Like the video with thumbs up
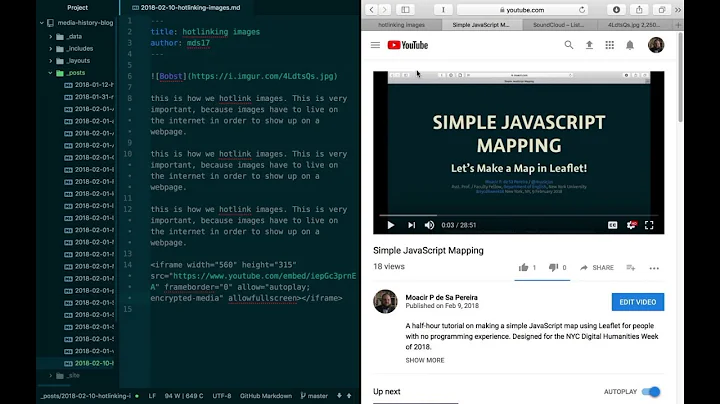The image size is (720, 404). click(527, 268)
